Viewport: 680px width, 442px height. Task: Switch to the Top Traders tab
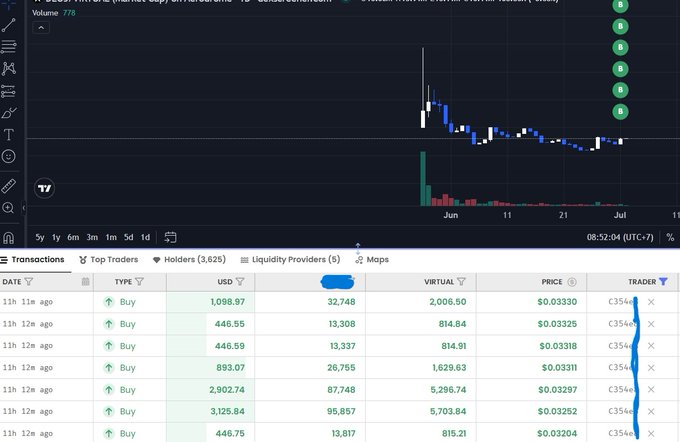pos(108,259)
